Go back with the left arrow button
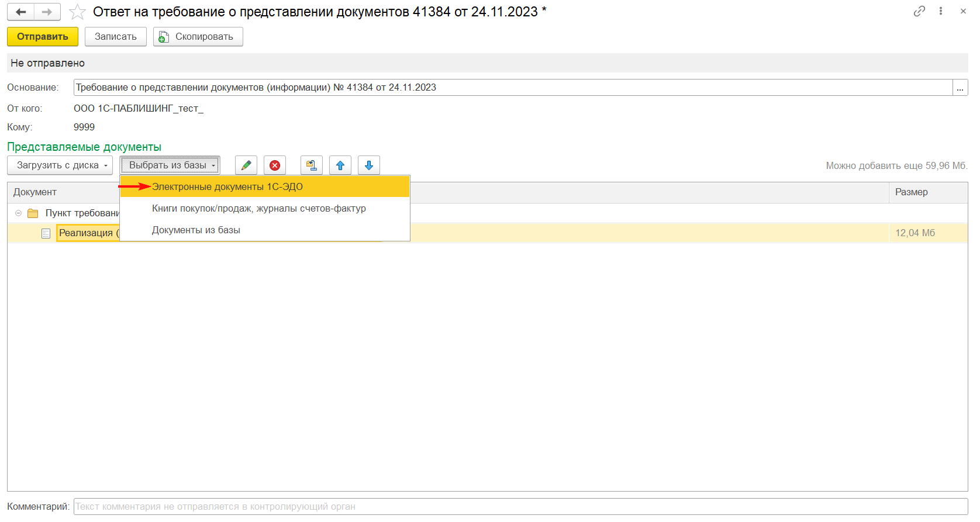980x522 pixels. [20, 12]
